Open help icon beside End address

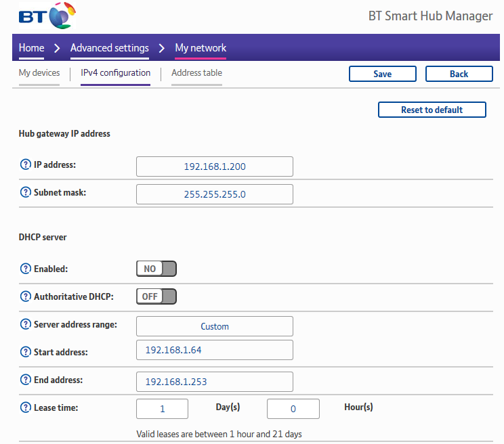point(26,380)
